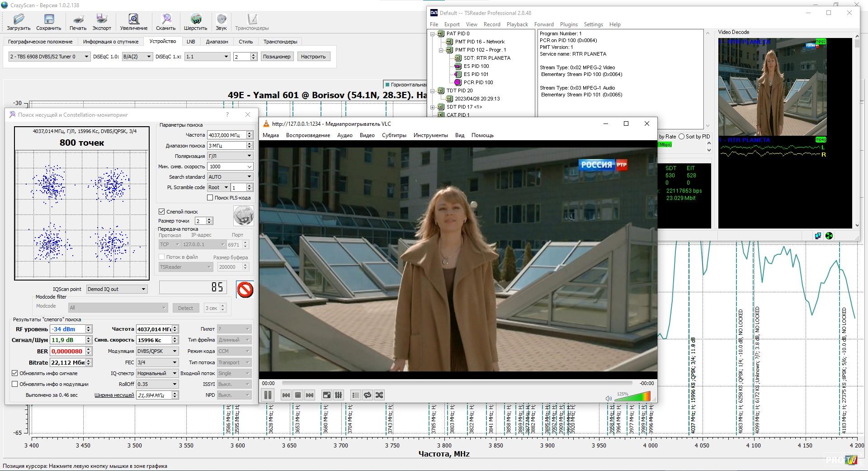Start scanning with the Сканить icon
This screenshot has height=471, width=868.
[x=166, y=19]
